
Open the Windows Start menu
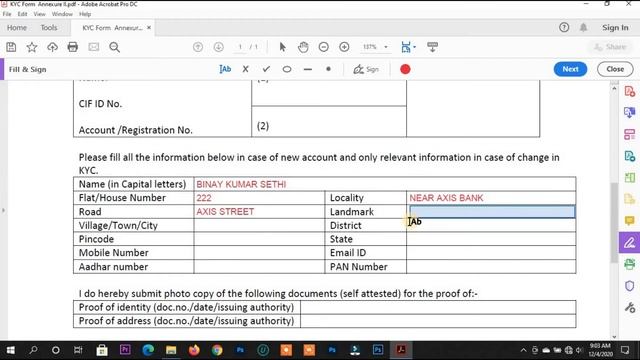point(11,350)
